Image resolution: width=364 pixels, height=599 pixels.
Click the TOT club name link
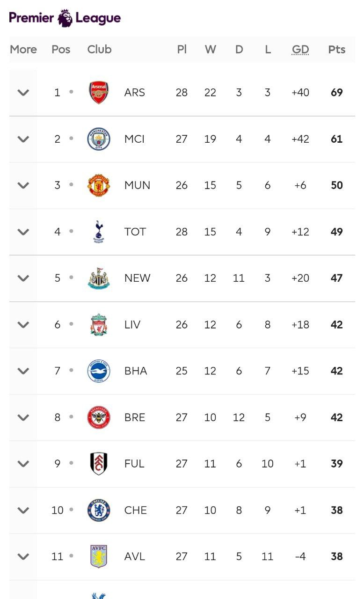click(x=135, y=232)
